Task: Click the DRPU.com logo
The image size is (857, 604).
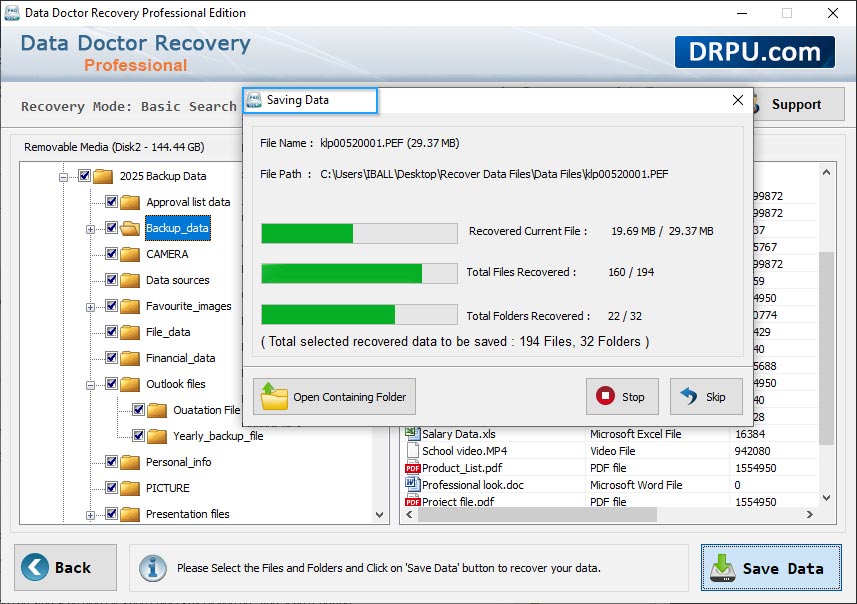Action: pos(754,52)
